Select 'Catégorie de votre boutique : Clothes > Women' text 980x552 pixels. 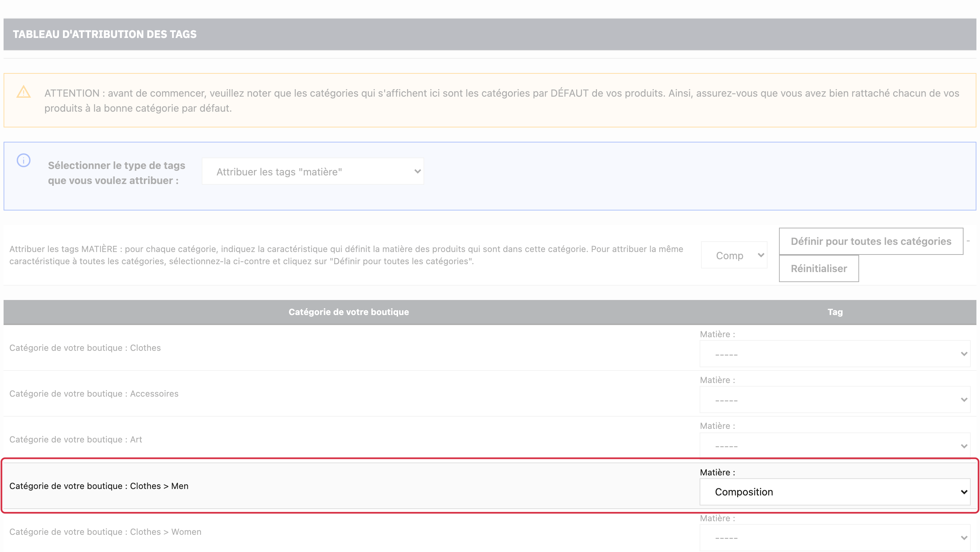pyautogui.click(x=105, y=532)
